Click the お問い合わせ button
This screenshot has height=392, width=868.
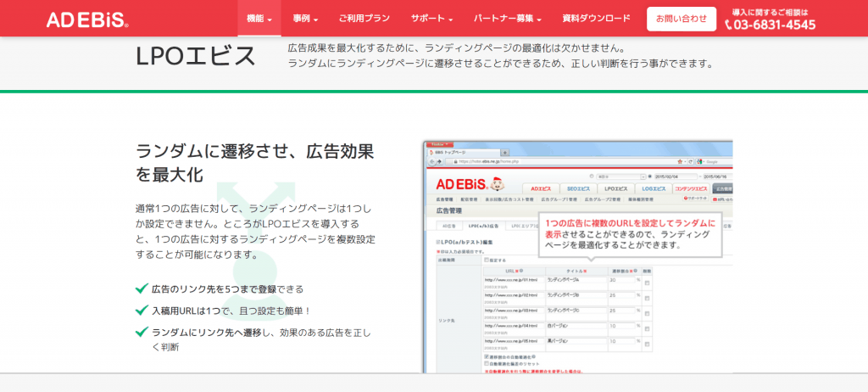(x=682, y=19)
